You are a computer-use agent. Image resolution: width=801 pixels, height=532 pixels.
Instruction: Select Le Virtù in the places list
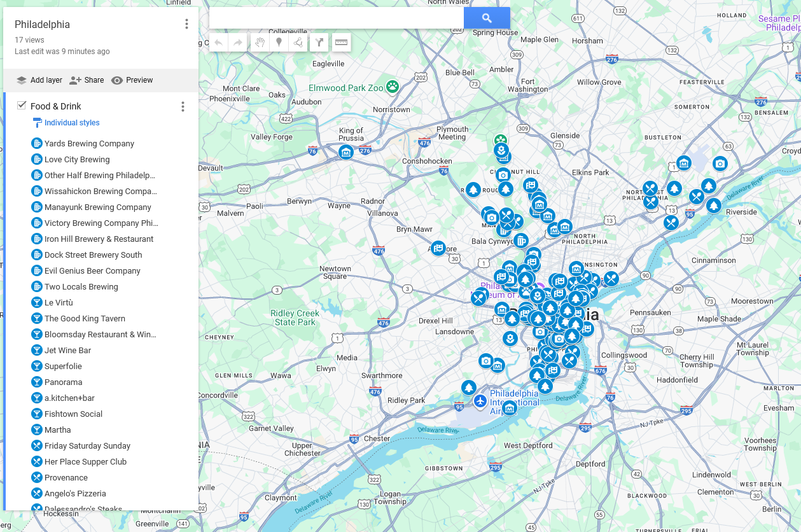click(58, 302)
